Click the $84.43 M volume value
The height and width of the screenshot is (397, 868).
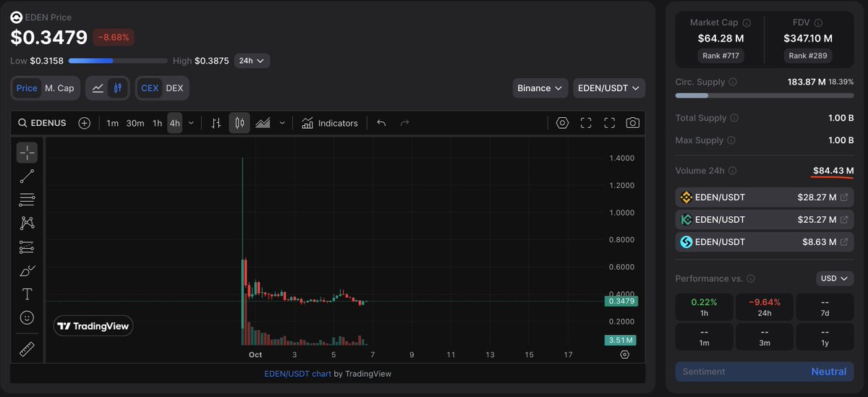833,171
